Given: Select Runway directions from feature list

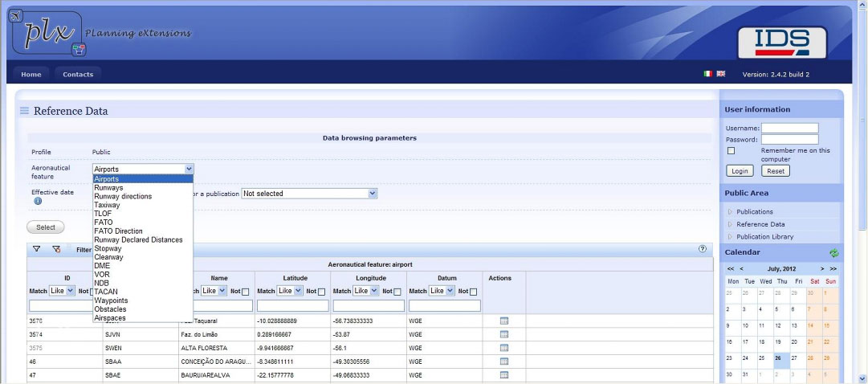Looking at the screenshot, I should pos(143,197).
